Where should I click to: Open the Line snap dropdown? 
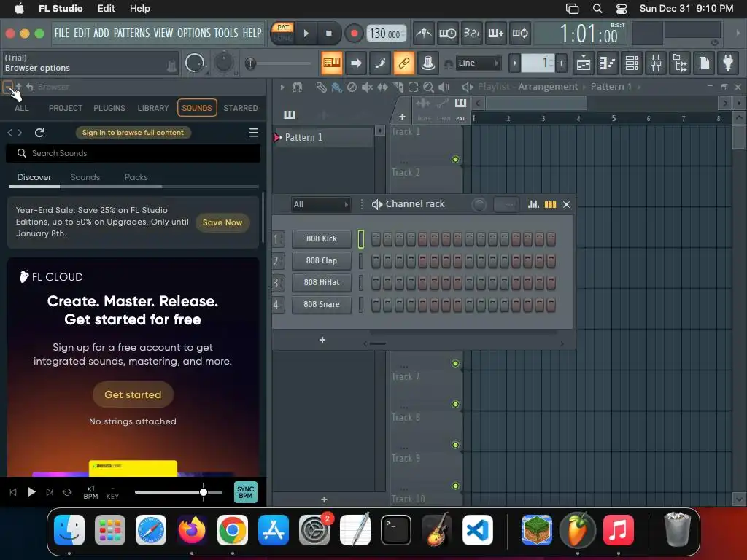(x=479, y=63)
